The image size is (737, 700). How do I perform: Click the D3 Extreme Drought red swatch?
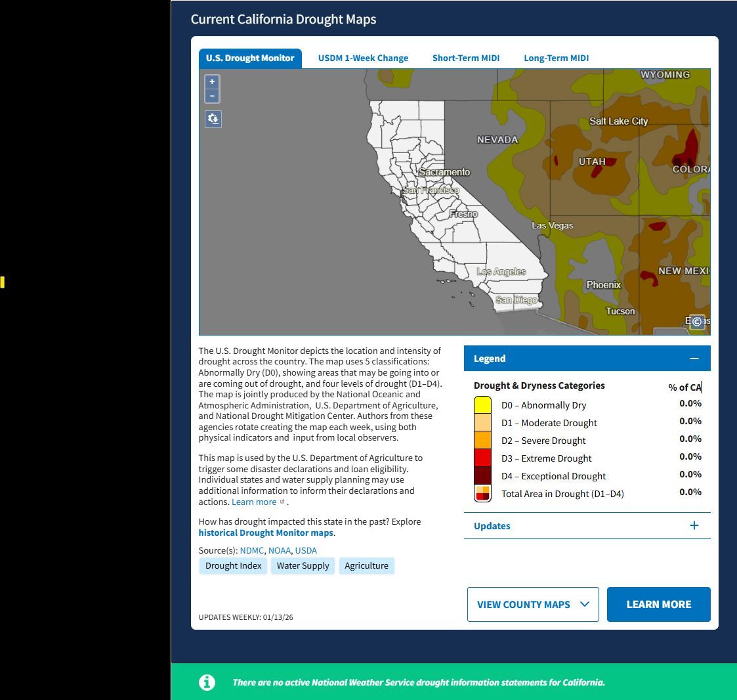click(483, 458)
